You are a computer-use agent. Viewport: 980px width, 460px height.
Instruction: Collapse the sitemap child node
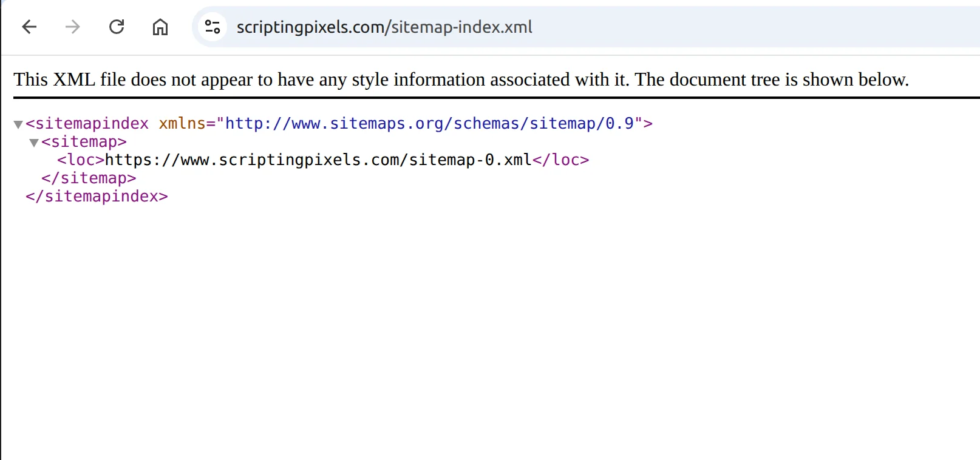[x=34, y=143]
